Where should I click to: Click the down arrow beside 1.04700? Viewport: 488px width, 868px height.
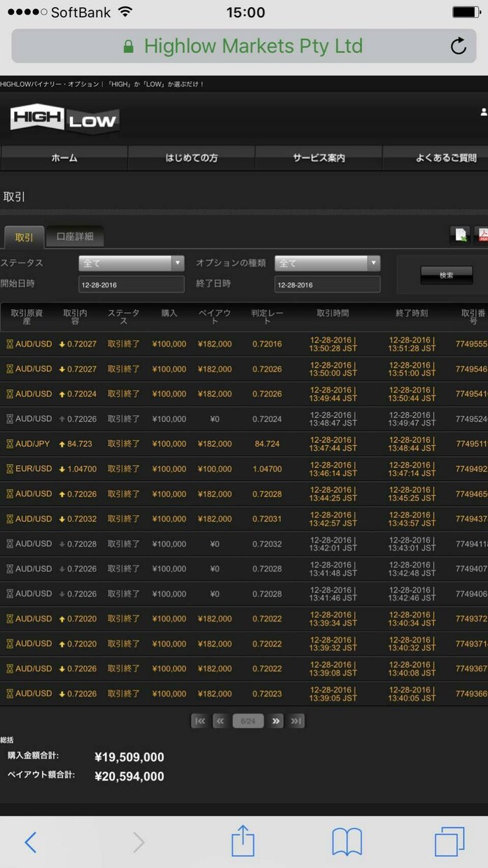pyautogui.click(x=62, y=469)
